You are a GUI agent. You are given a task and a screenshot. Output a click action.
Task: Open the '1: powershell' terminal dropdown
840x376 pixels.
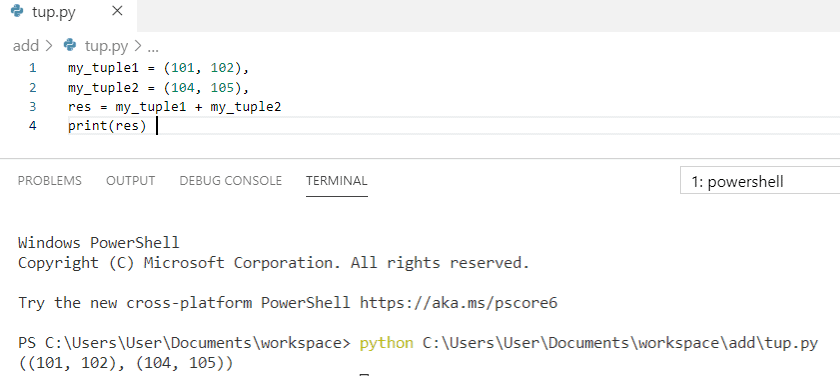click(x=760, y=182)
